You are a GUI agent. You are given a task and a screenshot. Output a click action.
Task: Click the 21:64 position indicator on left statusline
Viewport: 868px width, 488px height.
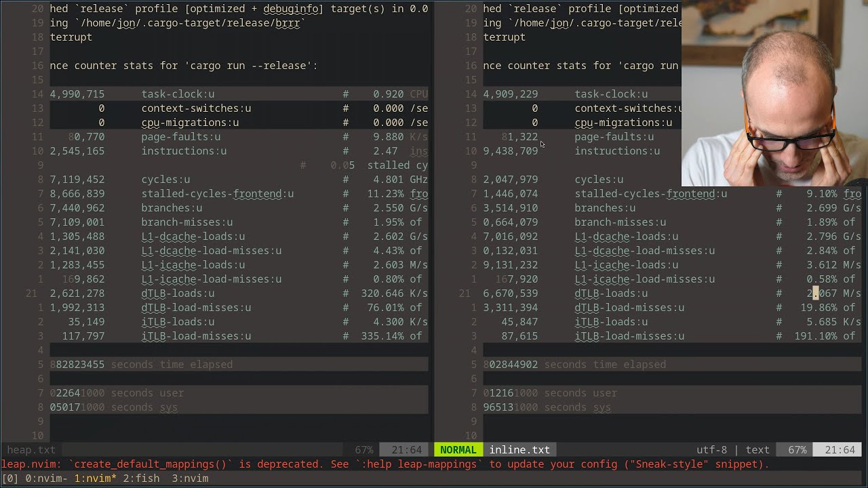(x=405, y=449)
